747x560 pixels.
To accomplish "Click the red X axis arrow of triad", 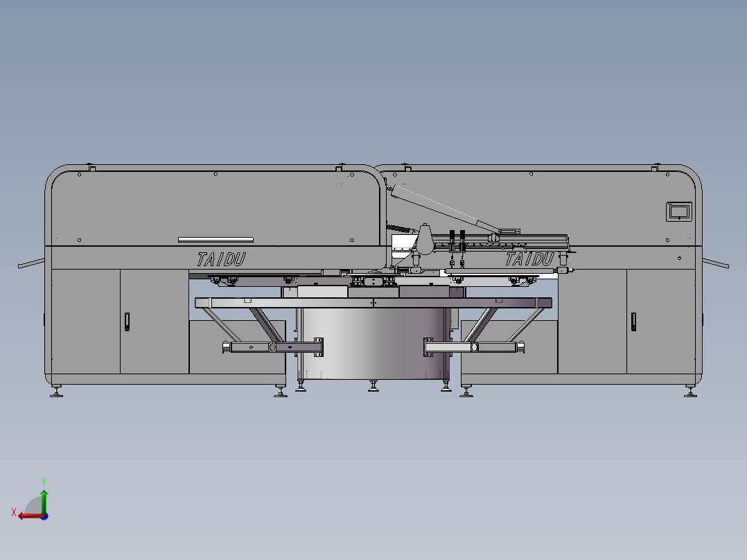I will tap(30, 516).
